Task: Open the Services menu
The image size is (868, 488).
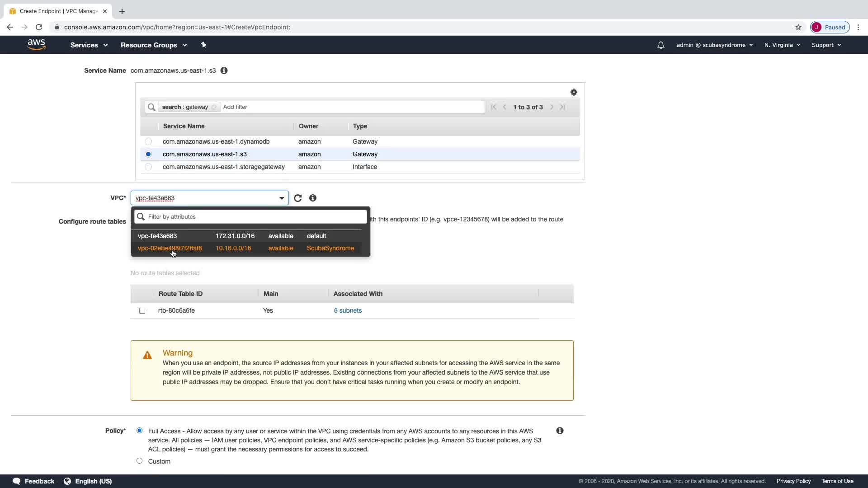Action: pyautogui.click(x=89, y=45)
